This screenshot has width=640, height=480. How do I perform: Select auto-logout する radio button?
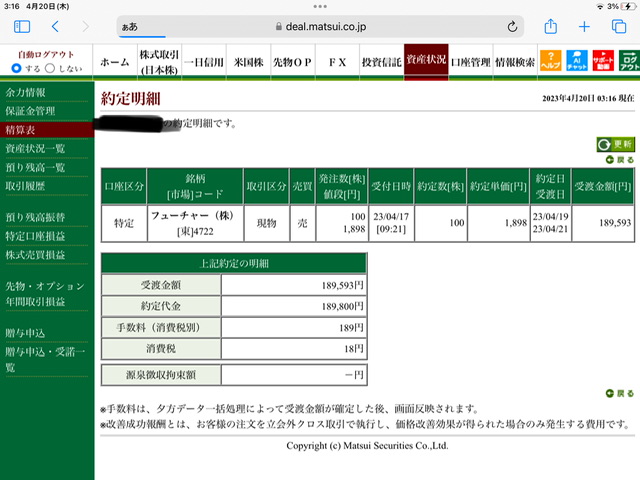16,68
